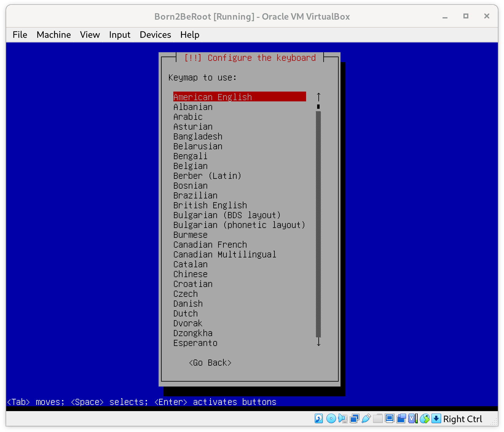
Task: Click the network adapters status icon
Action: (x=354, y=418)
